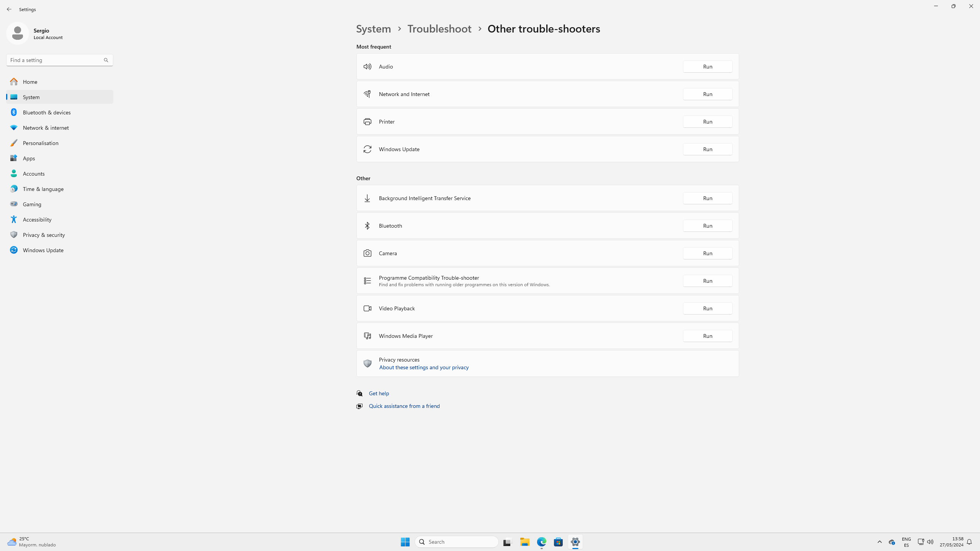
Task: Run Background Intelligent Transfer Service trouble-shooter
Action: (x=707, y=198)
